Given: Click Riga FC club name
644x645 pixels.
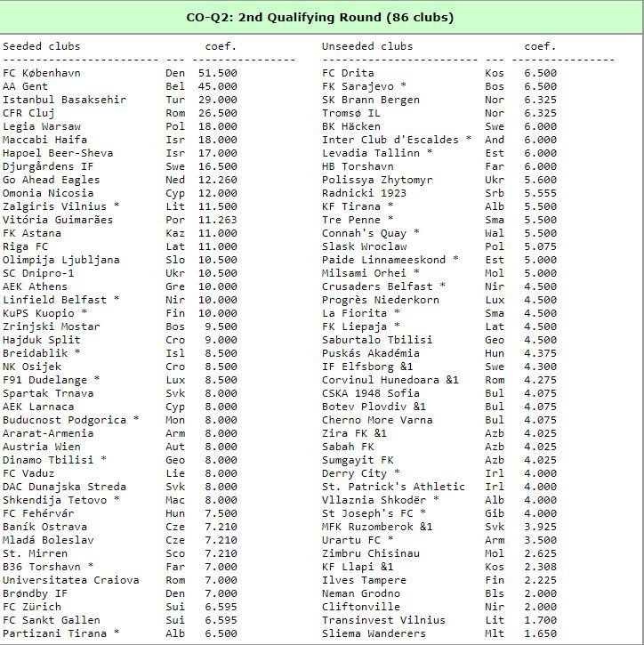Looking at the screenshot, I should (x=25, y=246).
